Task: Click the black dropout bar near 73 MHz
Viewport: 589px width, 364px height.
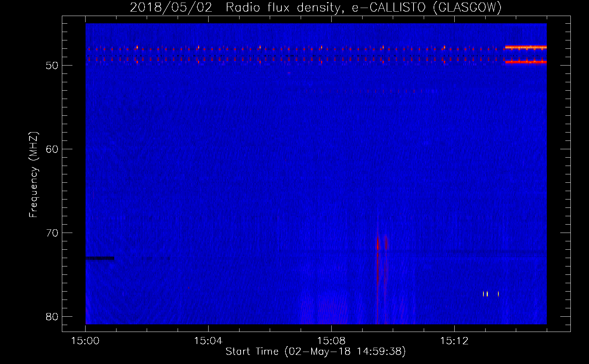Action: click(x=100, y=258)
